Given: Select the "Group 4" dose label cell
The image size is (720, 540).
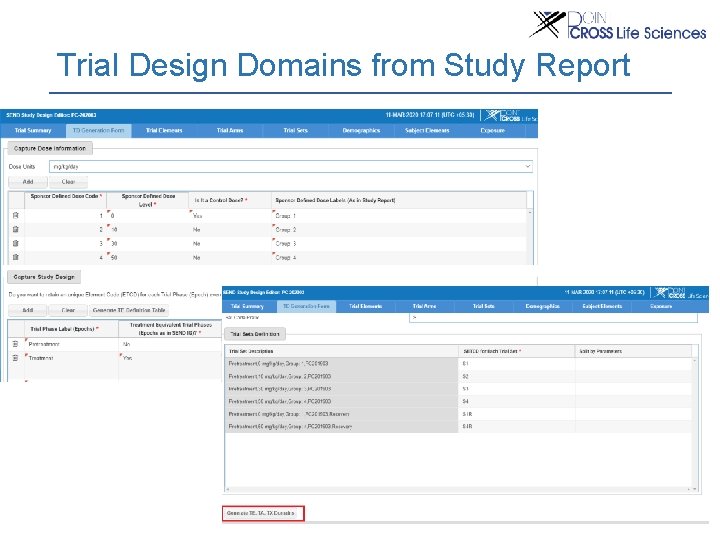Looking at the screenshot, I should point(399,258).
